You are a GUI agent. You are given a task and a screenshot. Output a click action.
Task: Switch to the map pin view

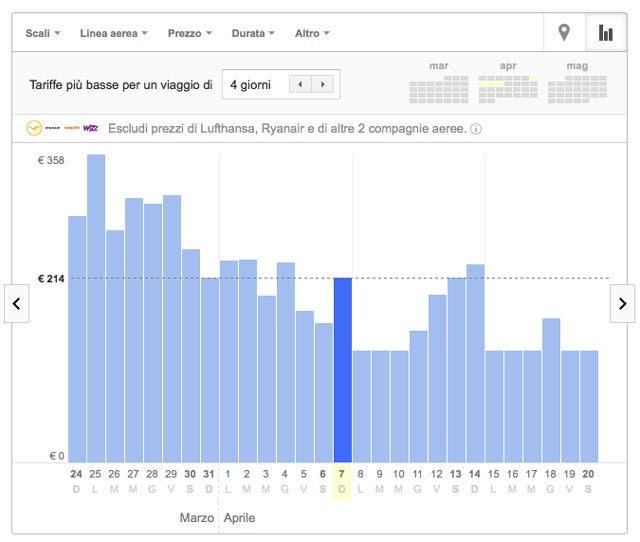(x=564, y=33)
